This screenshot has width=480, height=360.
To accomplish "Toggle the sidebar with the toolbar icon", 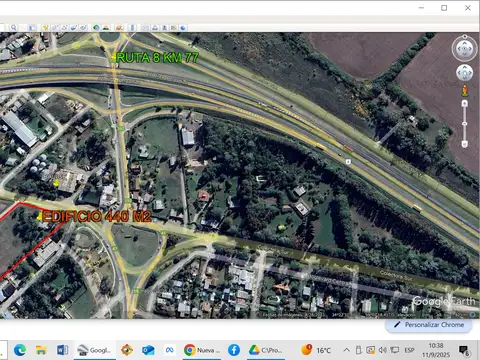I will tap(32, 28).
